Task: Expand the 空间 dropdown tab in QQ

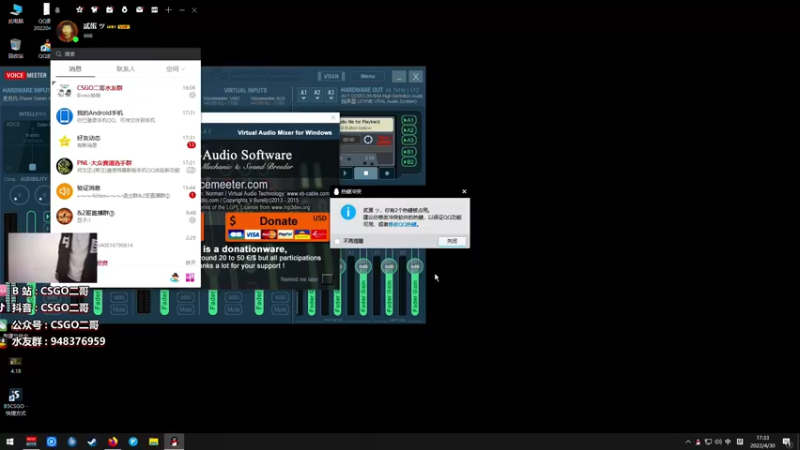Action: pyautogui.click(x=175, y=69)
